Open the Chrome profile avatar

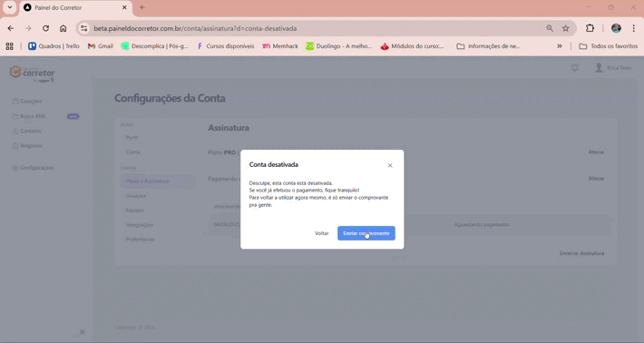(616, 28)
